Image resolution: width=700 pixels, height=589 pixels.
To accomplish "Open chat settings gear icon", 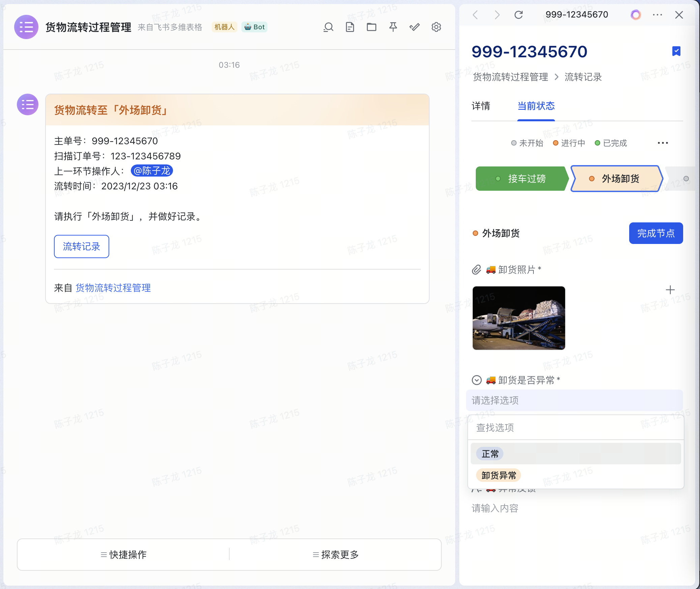I will tap(436, 27).
